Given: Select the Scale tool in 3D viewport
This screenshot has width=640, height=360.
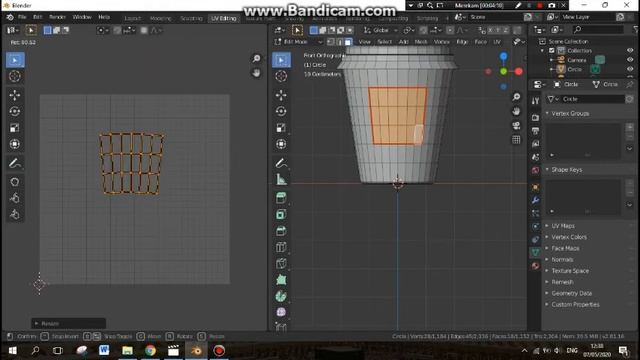Looking at the screenshot, I should click(281, 127).
